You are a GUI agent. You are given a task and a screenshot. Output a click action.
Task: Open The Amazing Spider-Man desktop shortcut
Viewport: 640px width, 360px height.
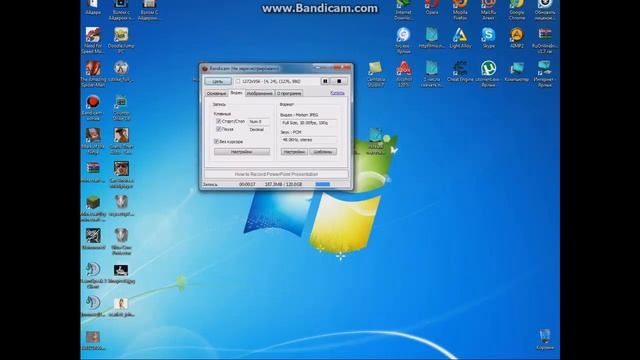93,73
